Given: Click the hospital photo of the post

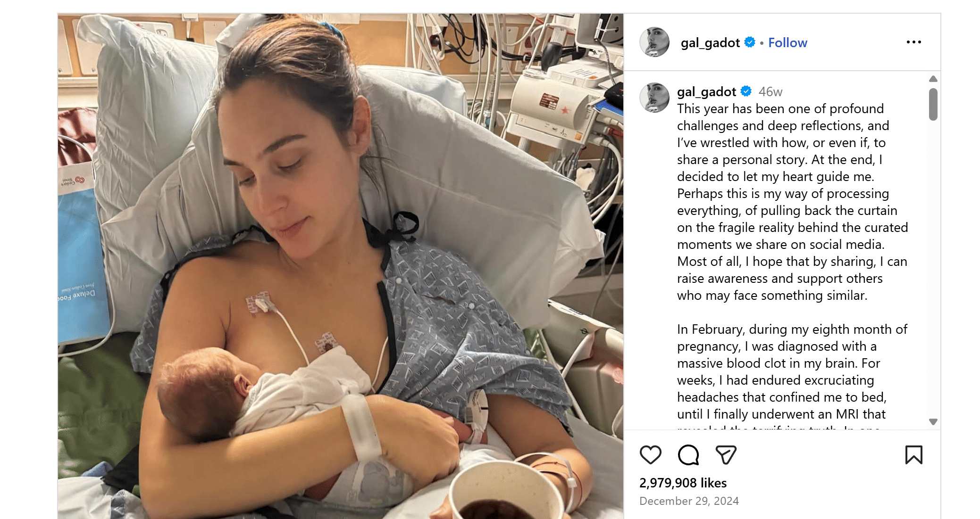Looking at the screenshot, I should pyautogui.click(x=341, y=266).
